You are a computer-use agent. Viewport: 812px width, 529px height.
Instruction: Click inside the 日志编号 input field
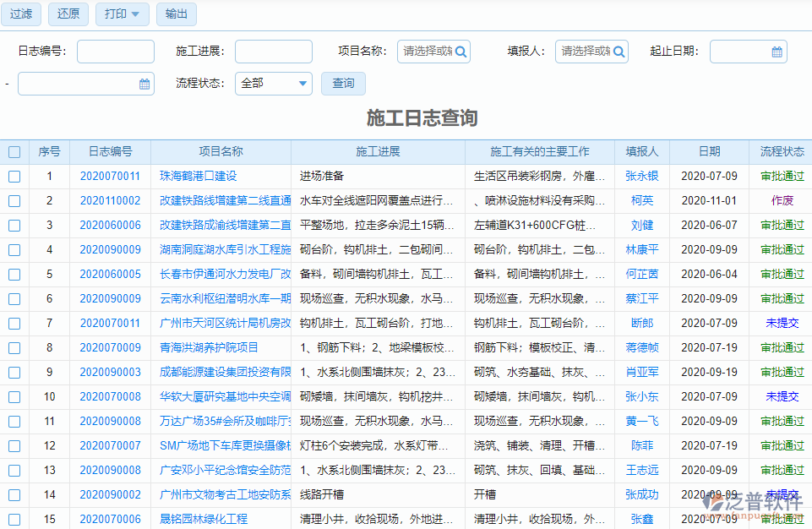tap(115, 51)
